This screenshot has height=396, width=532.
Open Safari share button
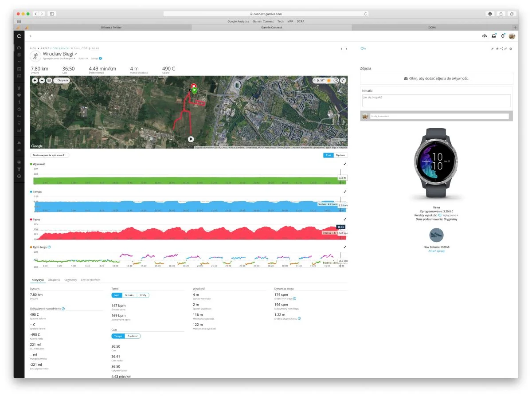click(501, 14)
